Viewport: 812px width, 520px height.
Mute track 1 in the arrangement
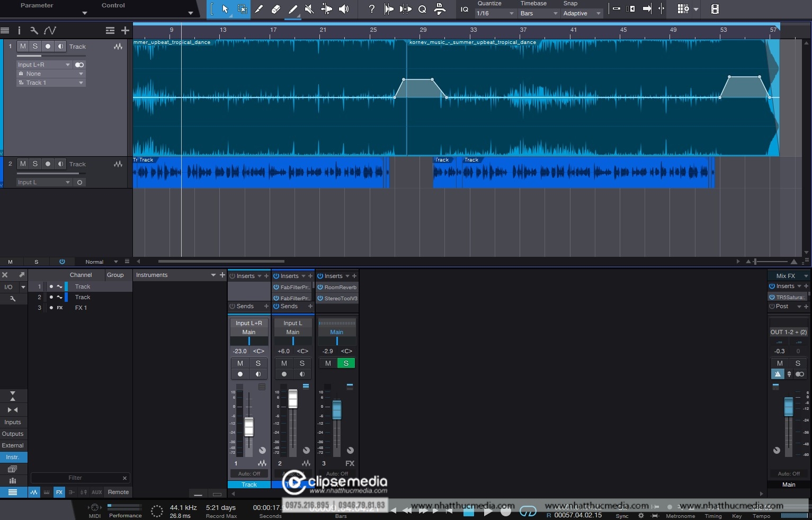tap(23, 47)
